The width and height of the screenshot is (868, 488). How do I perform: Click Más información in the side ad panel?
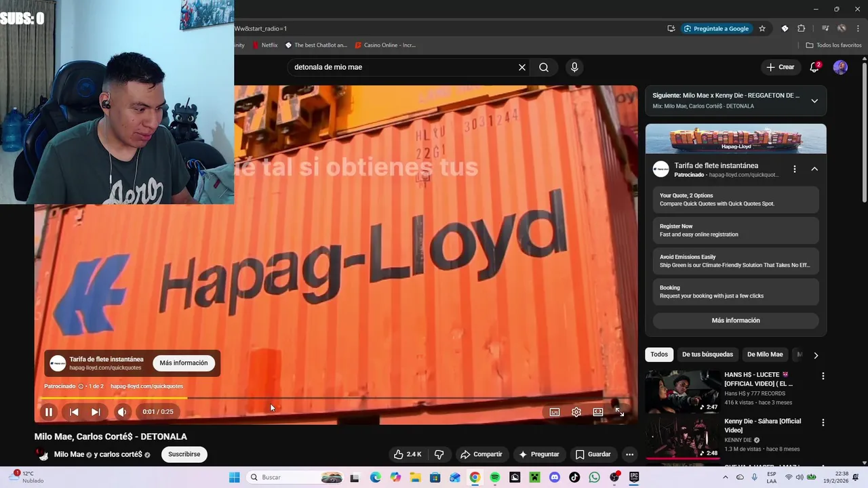[x=736, y=320]
